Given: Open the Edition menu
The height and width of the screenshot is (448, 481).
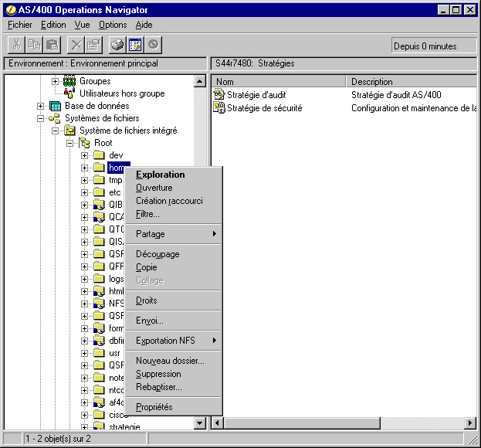Looking at the screenshot, I should (x=53, y=25).
